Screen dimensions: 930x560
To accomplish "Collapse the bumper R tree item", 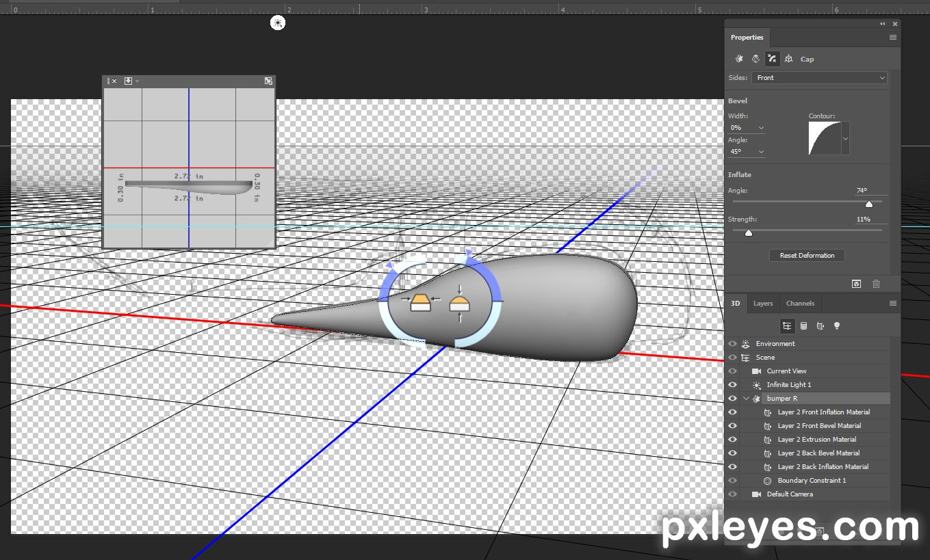I will (x=746, y=399).
